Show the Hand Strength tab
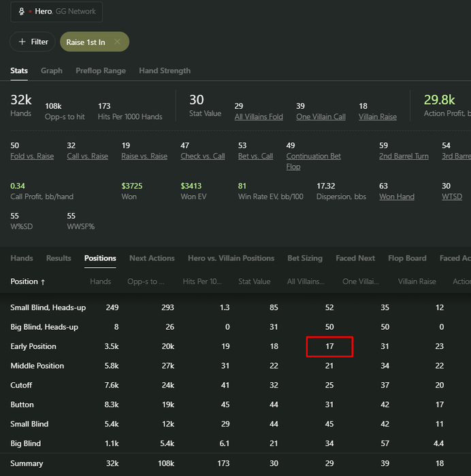 [x=165, y=71]
